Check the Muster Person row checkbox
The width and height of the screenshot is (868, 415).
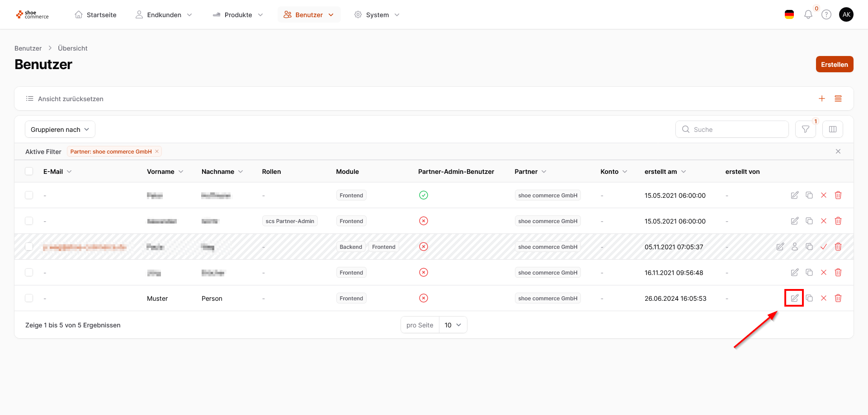pyautogui.click(x=29, y=298)
